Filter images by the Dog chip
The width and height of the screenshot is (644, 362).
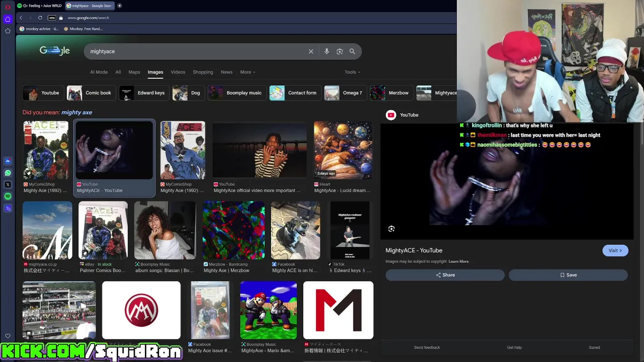click(188, 93)
